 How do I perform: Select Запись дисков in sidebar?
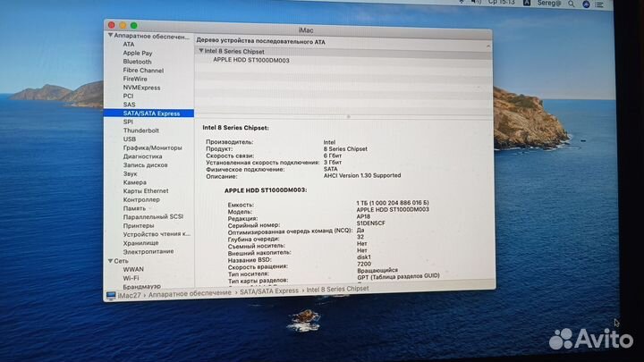click(146, 165)
